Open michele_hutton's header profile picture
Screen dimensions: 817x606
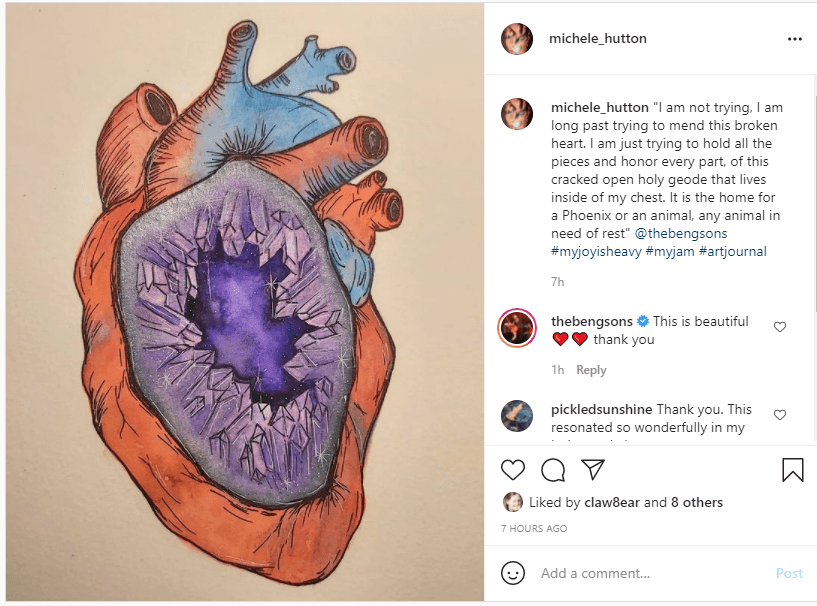point(517,39)
